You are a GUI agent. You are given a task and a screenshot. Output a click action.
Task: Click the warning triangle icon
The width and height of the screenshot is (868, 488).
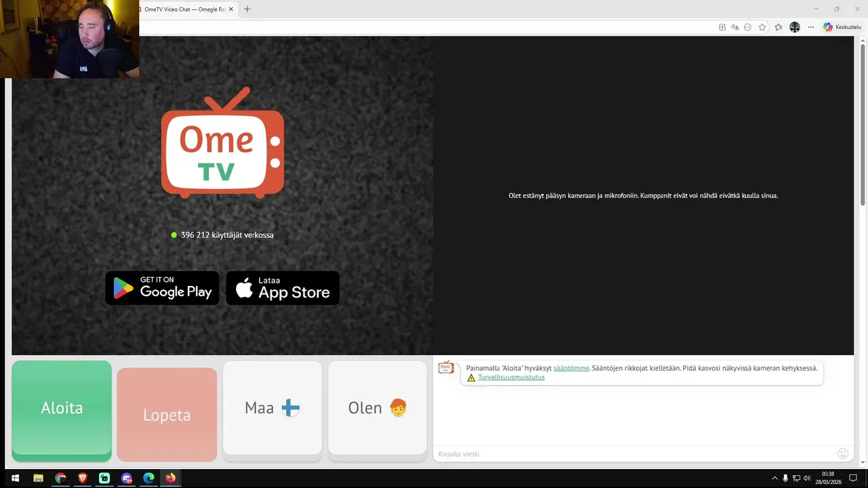(x=471, y=378)
